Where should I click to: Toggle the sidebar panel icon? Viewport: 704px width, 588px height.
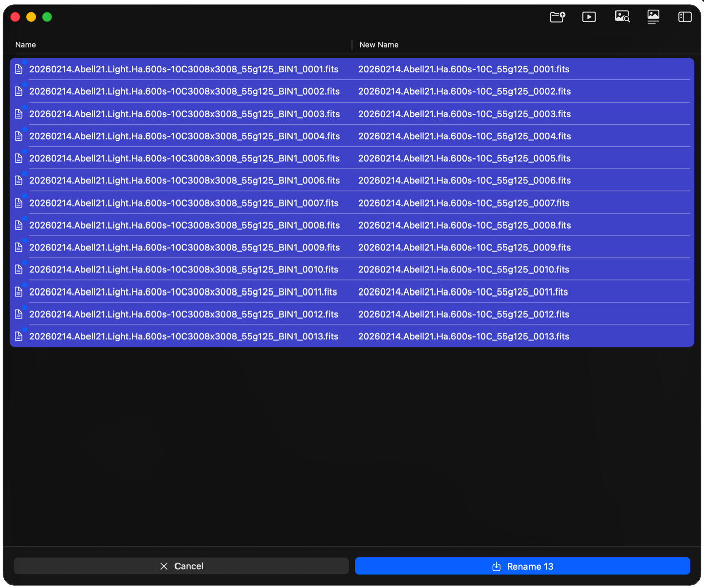pos(685,17)
